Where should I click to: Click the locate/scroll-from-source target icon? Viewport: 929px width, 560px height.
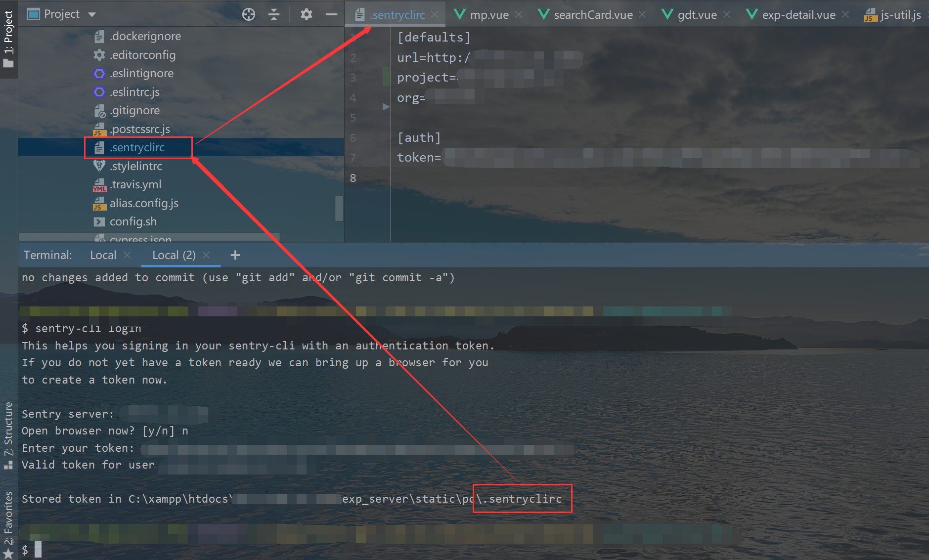point(249,14)
